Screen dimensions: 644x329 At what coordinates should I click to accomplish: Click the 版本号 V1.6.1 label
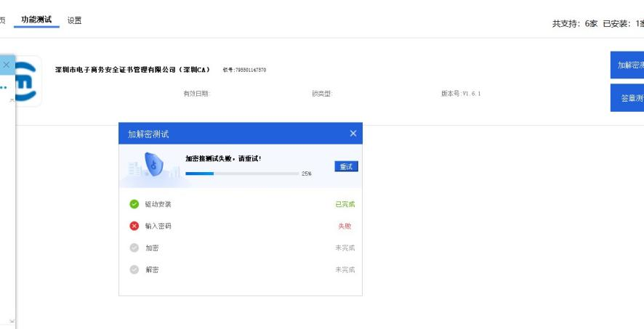(x=461, y=94)
